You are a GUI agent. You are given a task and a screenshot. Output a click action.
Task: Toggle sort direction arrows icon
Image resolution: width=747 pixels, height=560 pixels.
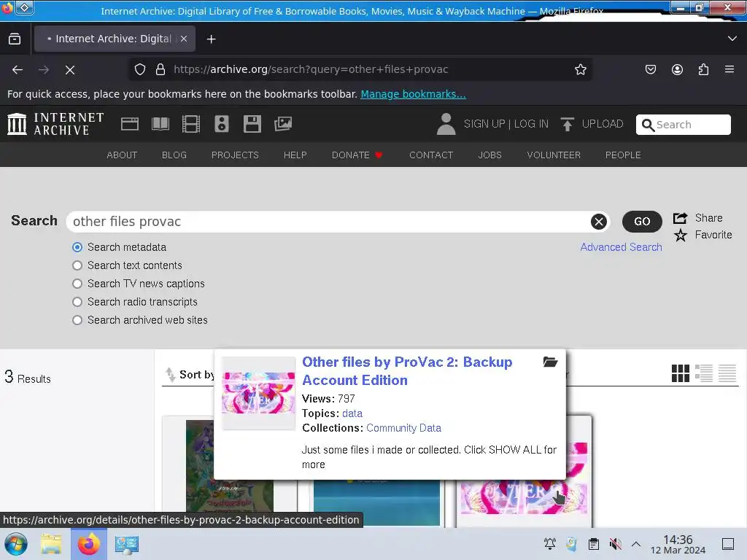[x=171, y=375]
